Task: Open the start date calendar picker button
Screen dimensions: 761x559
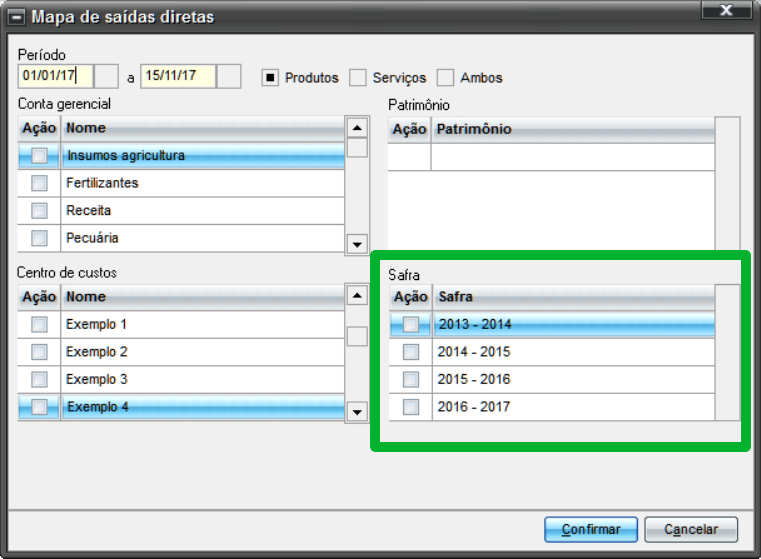Action: tap(106, 76)
